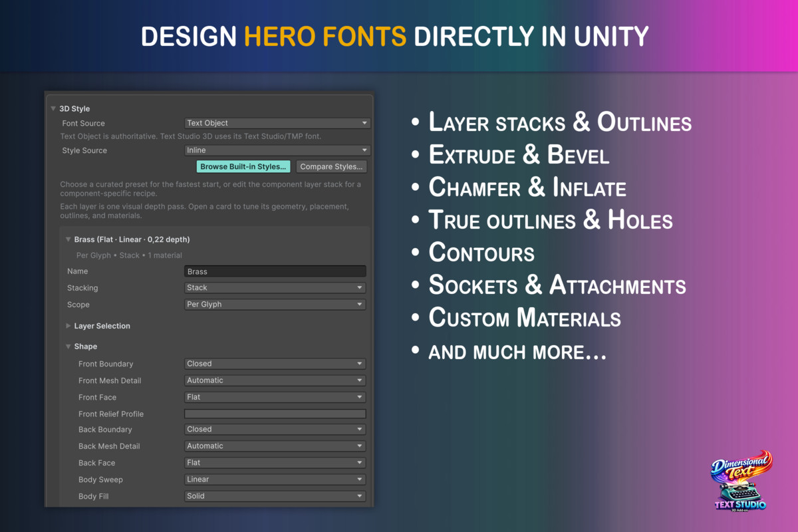This screenshot has width=798, height=532.
Task: Open the Body Sweep dropdown
Action: pyautogui.click(x=275, y=479)
